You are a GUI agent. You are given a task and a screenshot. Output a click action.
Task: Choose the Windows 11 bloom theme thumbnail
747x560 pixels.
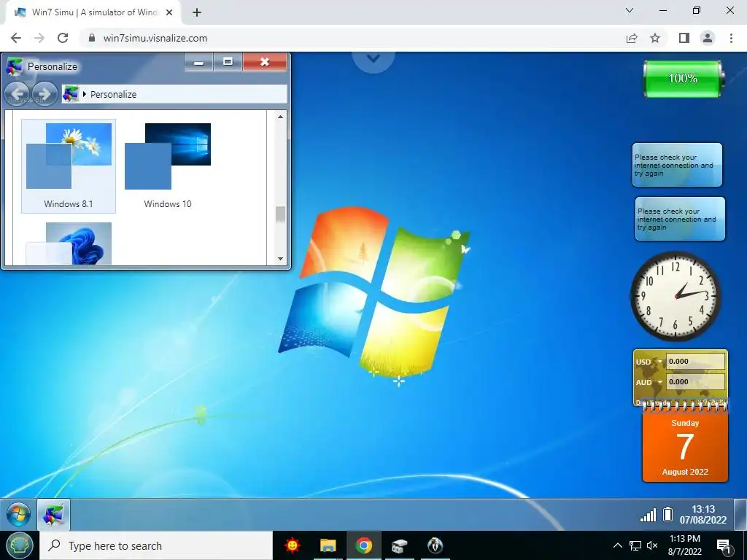tap(69, 244)
